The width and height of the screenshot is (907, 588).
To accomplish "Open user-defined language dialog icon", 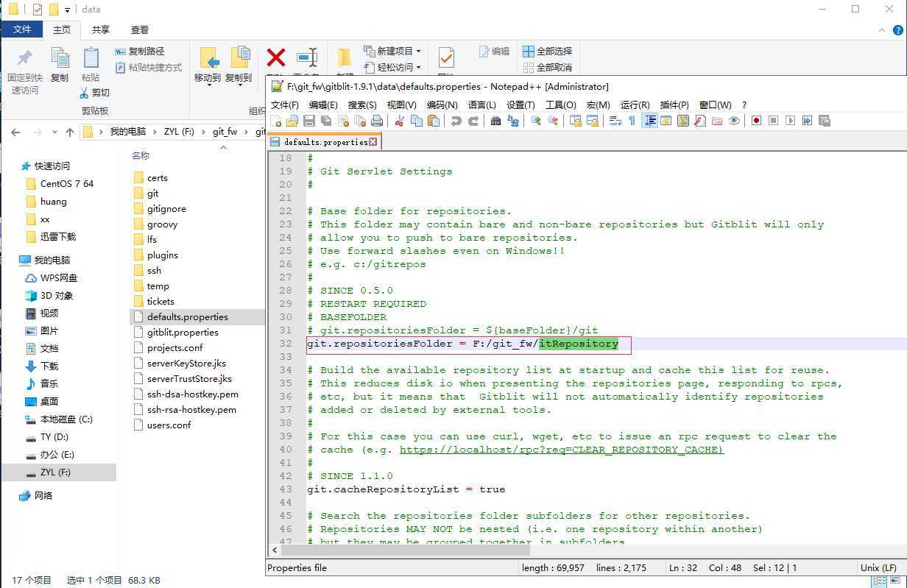I will (x=666, y=121).
